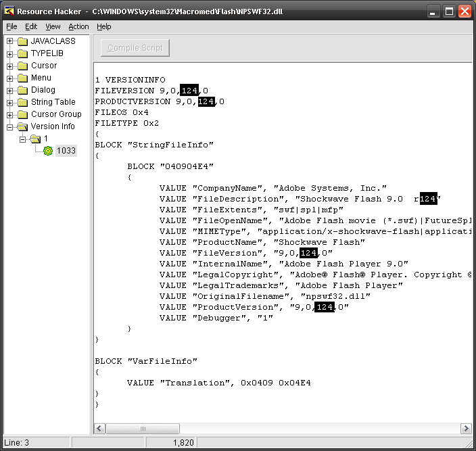Select the TYPELIB tree label
The width and height of the screenshot is (476, 451).
[x=47, y=53]
